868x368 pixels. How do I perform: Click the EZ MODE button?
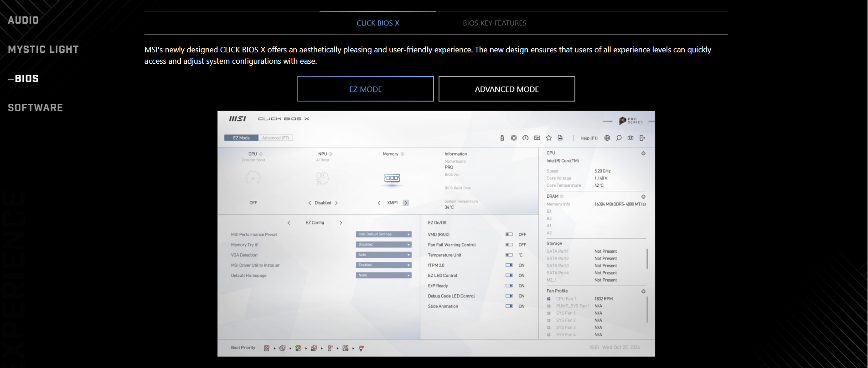365,89
